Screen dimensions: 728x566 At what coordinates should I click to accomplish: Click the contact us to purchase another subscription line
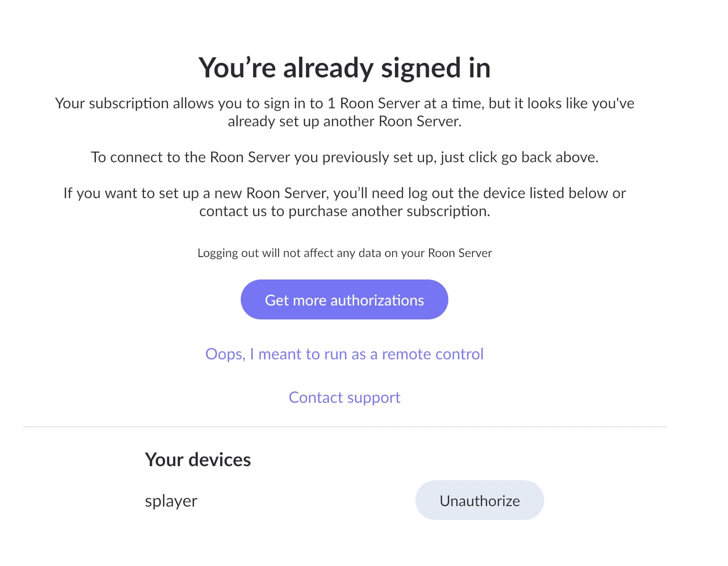pyautogui.click(x=345, y=211)
